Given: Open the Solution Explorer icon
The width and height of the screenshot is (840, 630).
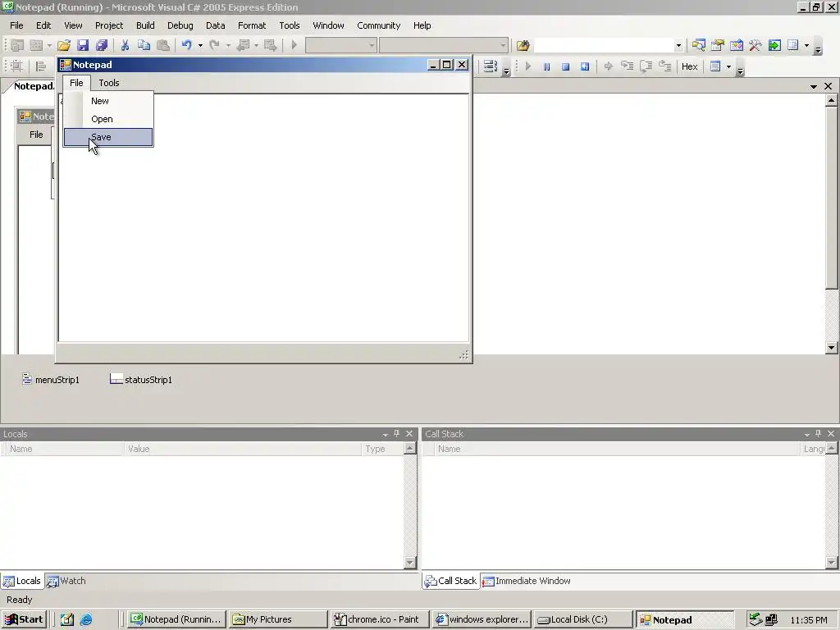Looking at the screenshot, I should [x=699, y=46].
